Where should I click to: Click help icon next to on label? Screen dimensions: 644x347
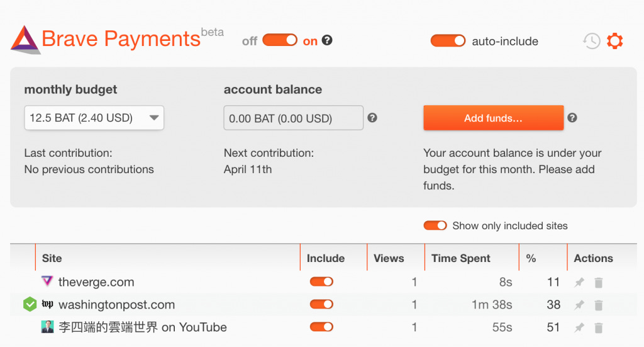click(327, 40)
